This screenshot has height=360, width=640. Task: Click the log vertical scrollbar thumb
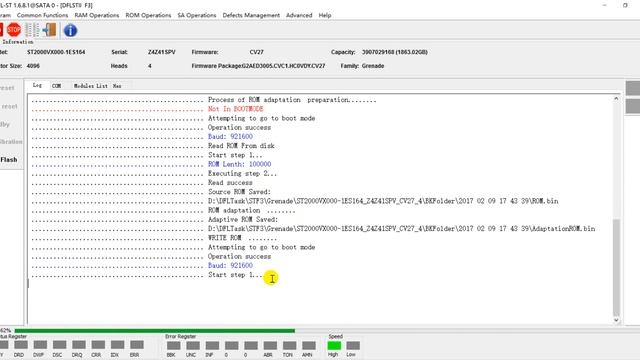point(616,267)
